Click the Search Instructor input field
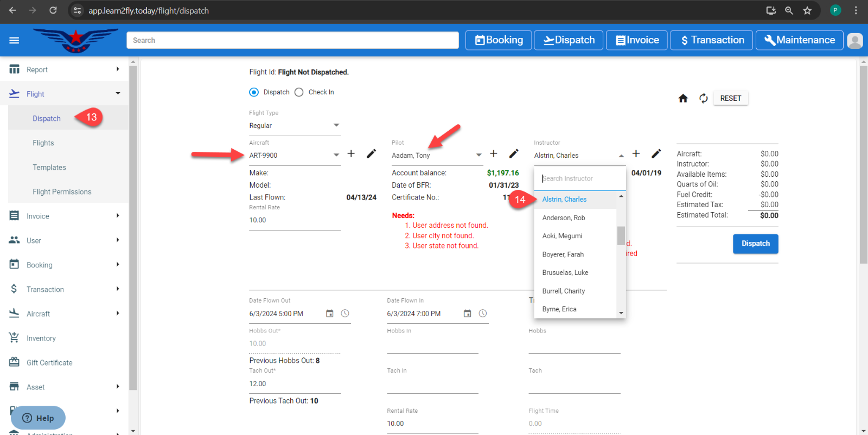 [x=579, y=178]
